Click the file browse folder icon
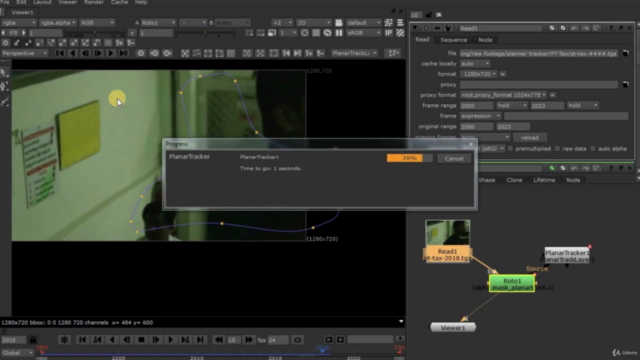The width and height of the screenshot is (640, 360). tap(625, 53)
